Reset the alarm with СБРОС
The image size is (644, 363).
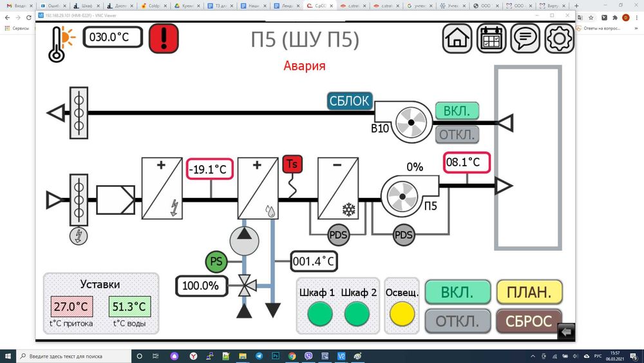(x=529, y=321)
